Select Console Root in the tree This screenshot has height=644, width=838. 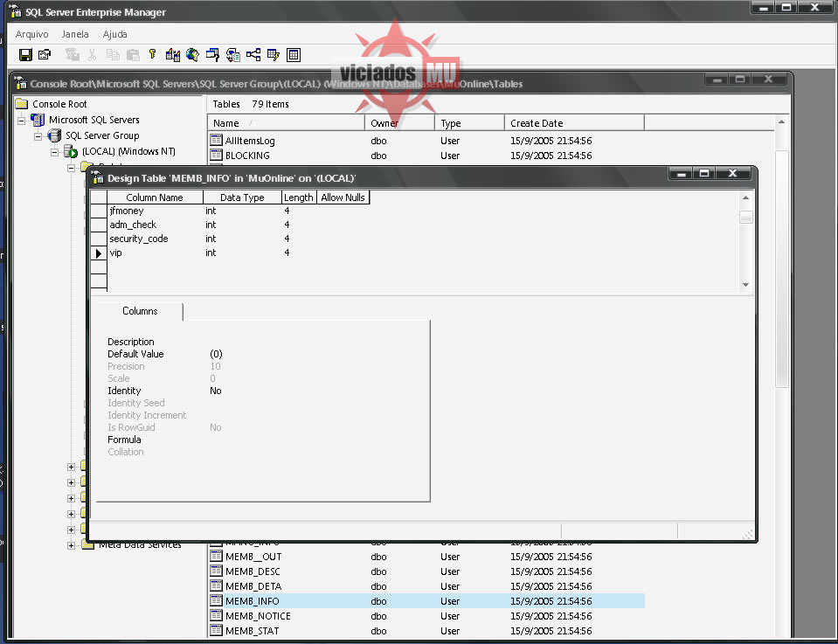pyautogui.click(x=59, y=104)
